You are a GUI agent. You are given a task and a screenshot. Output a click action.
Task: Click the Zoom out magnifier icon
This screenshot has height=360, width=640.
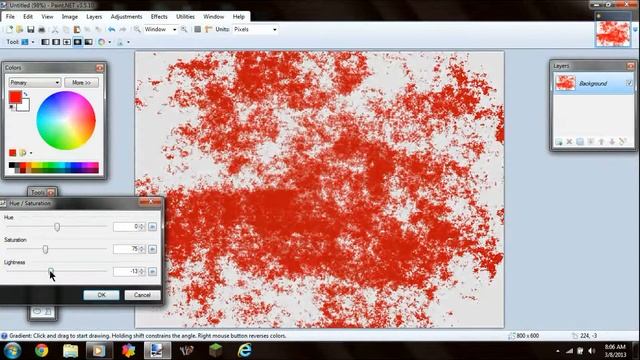(x=137, y=29)
